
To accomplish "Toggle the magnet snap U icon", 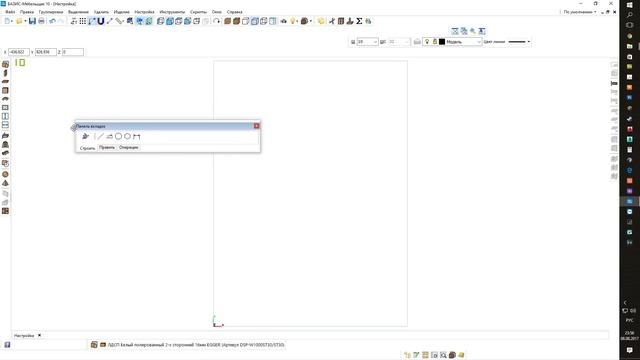I will coord(101,21).
